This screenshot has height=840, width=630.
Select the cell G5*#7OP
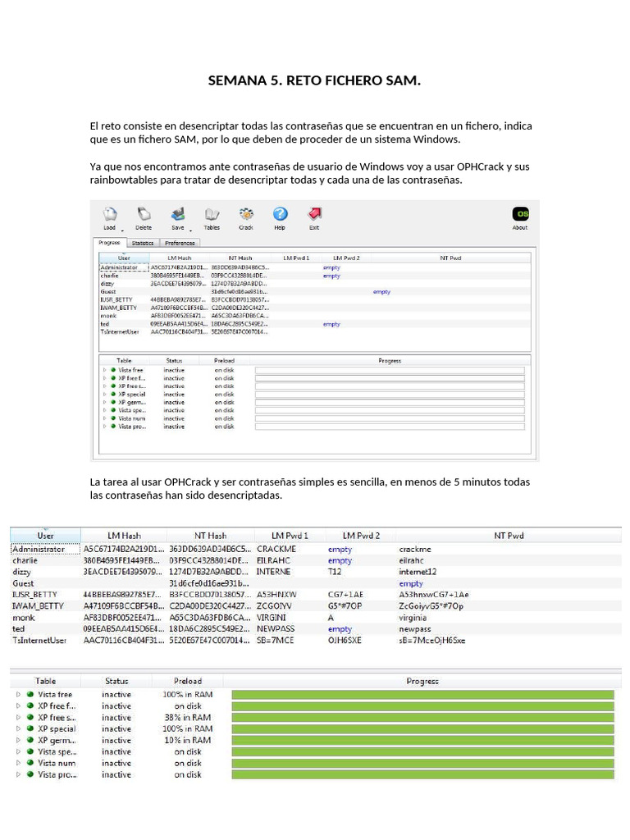coord(345,606)
